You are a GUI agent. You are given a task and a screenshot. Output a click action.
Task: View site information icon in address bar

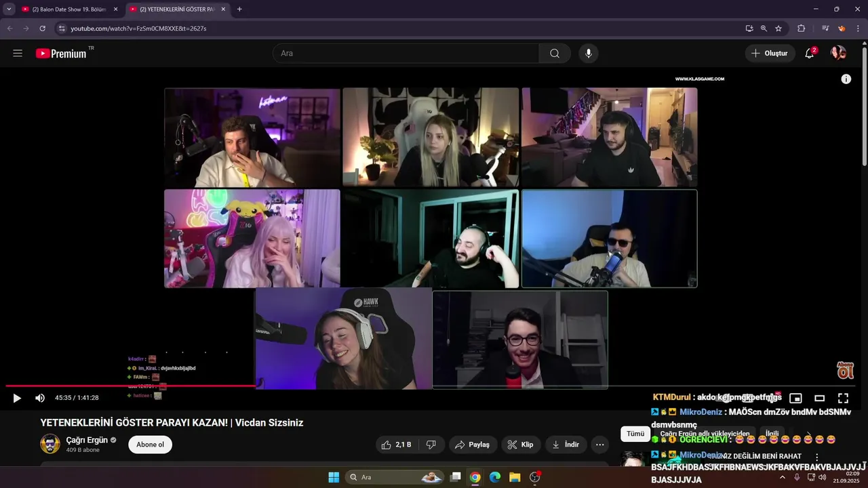coord(62,28)
